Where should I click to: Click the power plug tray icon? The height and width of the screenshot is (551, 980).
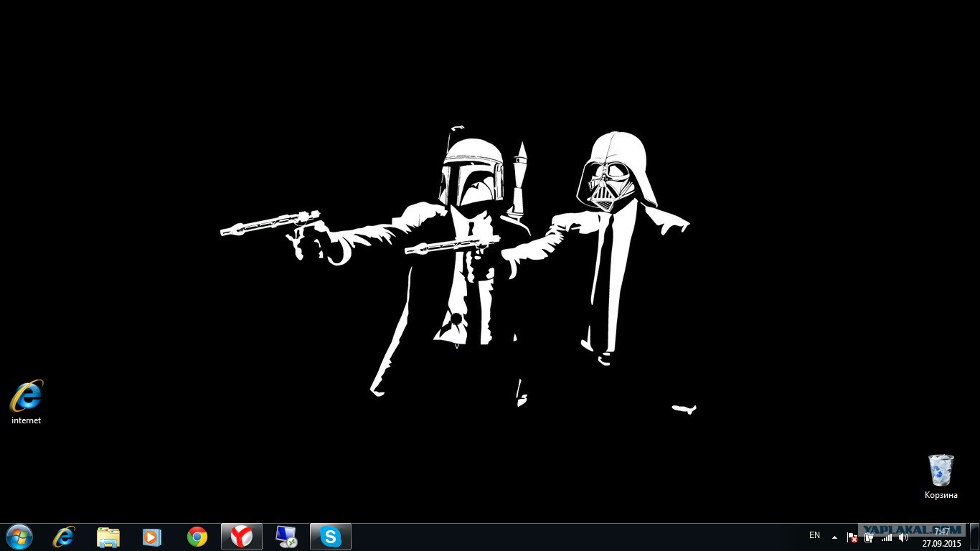(x=870, y=537)
